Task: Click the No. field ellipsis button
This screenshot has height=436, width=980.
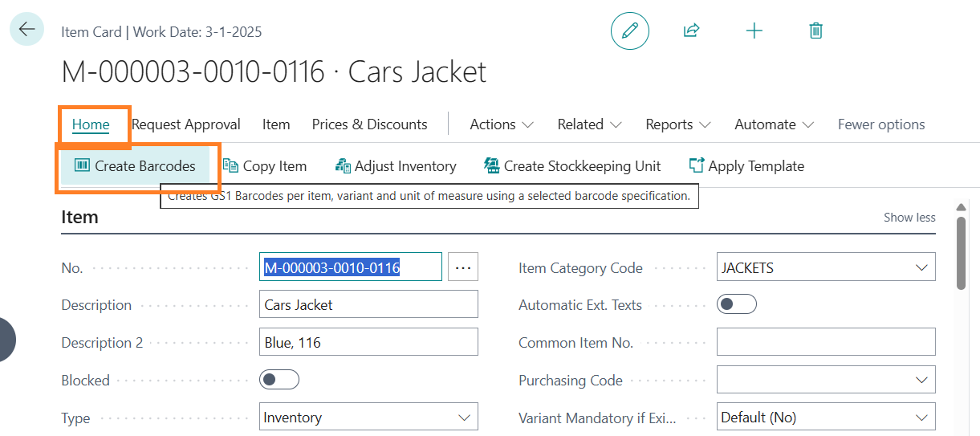Action: [463, 268]
